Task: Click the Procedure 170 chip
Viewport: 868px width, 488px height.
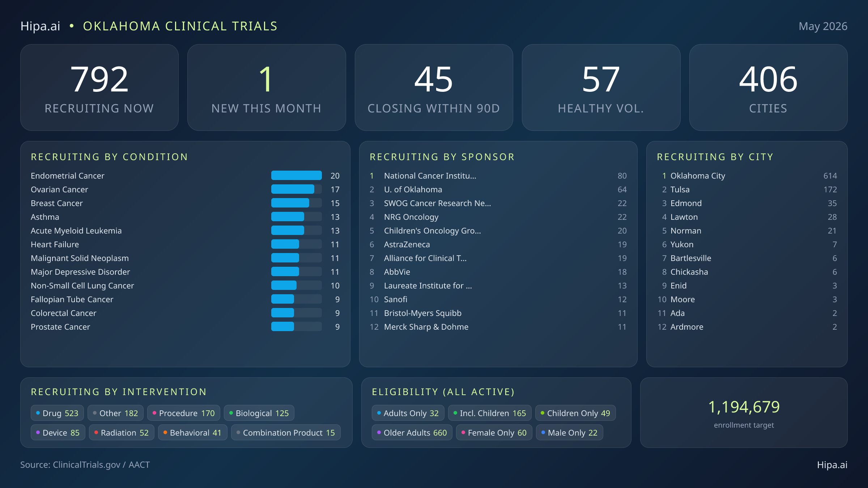Action: click(x=184, y=413)
